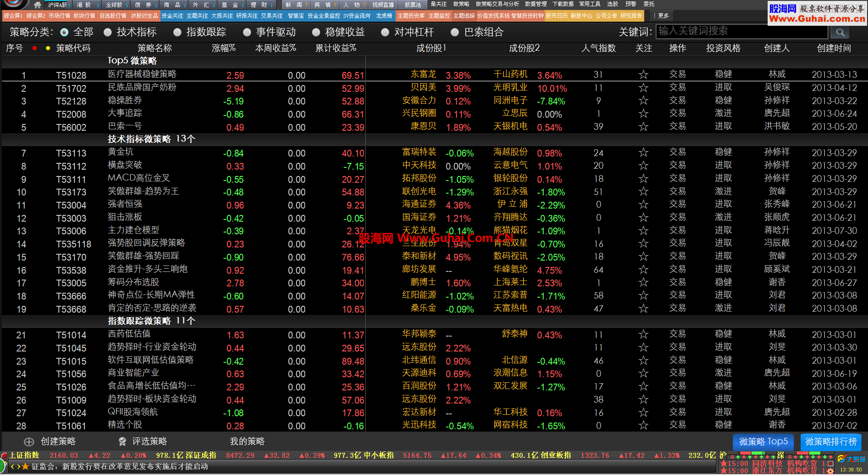Open the 理财 dropdown tab
This screenshot has height=475, width=868.
[260, 5]
